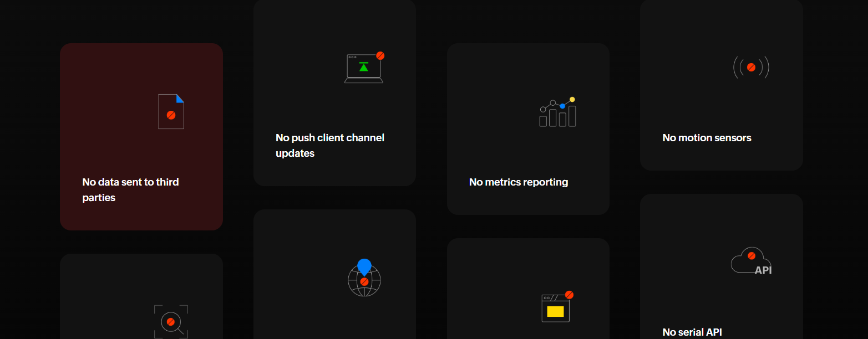Click the laptop push update icon
868x339 pixels.
pos(364,68)
